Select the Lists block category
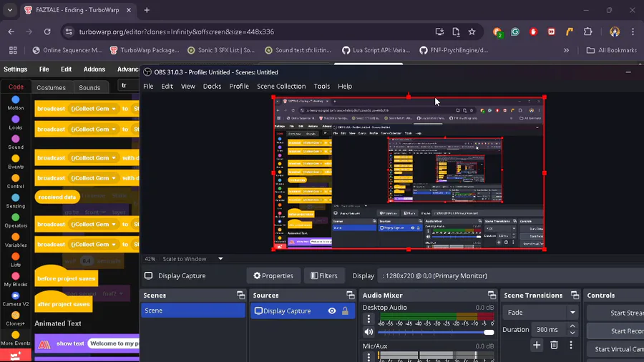 16,260
